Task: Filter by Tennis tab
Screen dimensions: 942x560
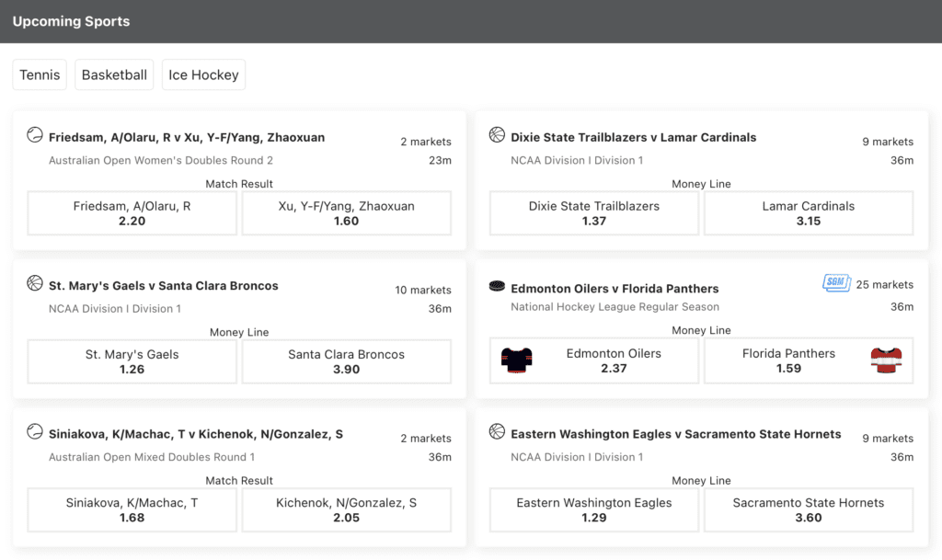Action: pyautogui.click(x=40, y=75)
